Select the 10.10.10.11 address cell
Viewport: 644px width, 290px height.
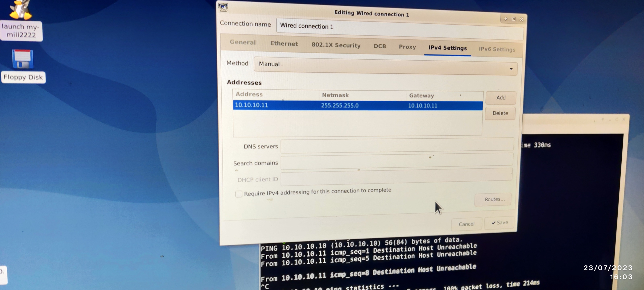coord(251,105)
